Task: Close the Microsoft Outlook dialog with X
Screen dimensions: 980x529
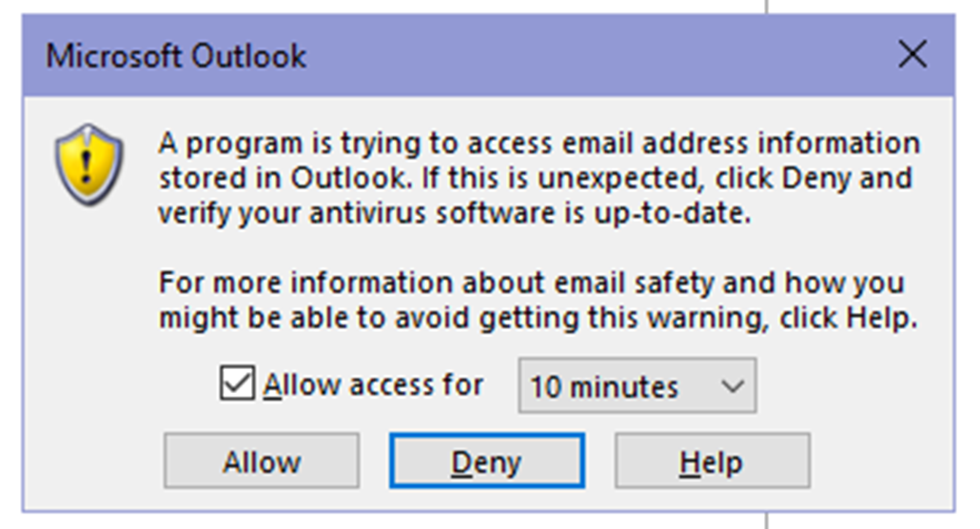Action: [911, 55]
